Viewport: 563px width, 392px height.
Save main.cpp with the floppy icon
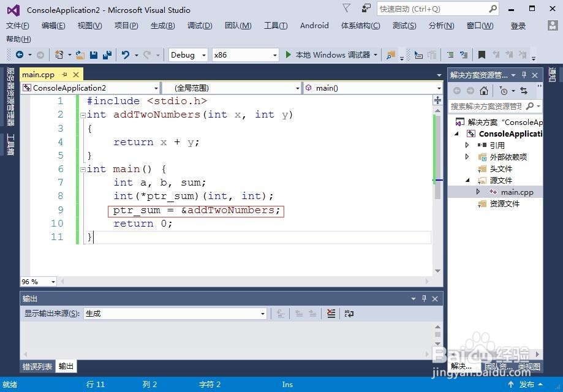[x=94, y=55]
